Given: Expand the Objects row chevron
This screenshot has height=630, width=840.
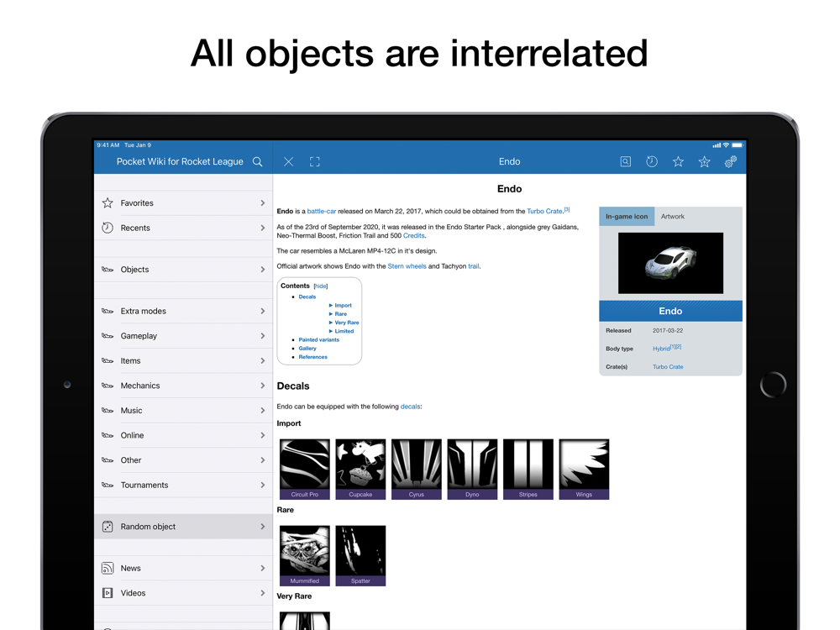Looking at the screenshot, I should tap(262, 270).
